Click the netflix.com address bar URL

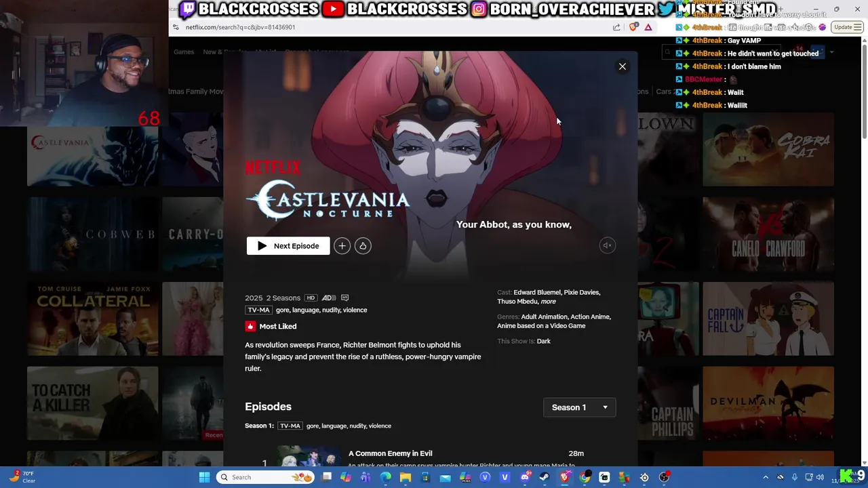coord(240,27)
